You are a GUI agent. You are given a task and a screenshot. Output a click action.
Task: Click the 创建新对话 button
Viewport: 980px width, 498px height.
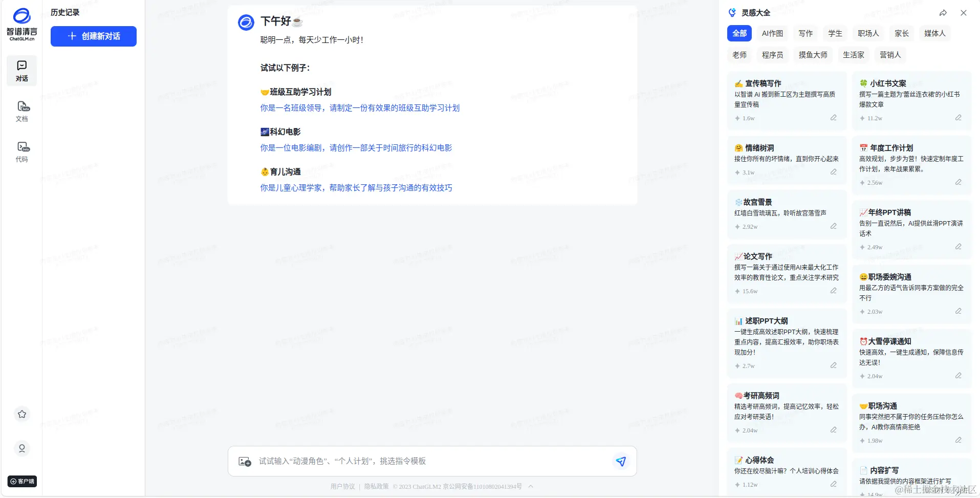click(x=93, y=36)
